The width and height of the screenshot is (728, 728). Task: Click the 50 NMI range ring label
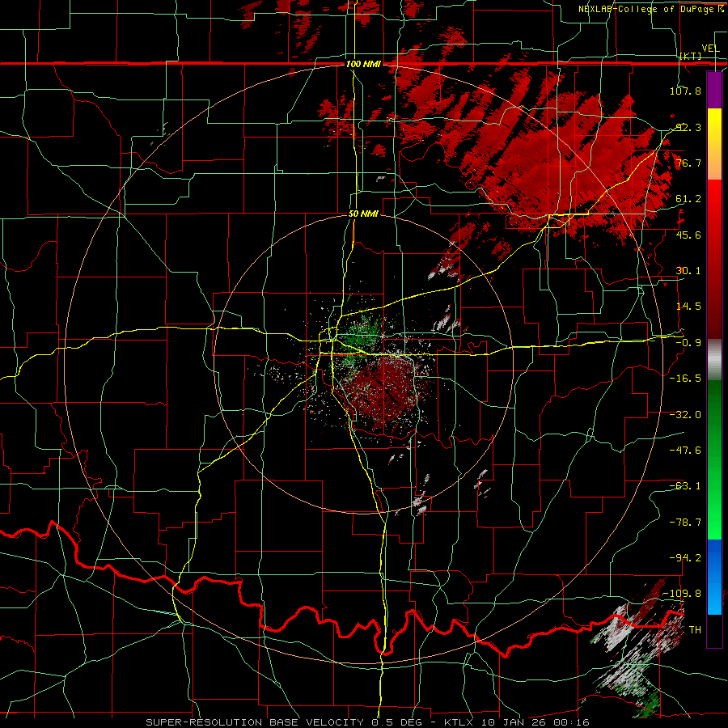[363, 214]
